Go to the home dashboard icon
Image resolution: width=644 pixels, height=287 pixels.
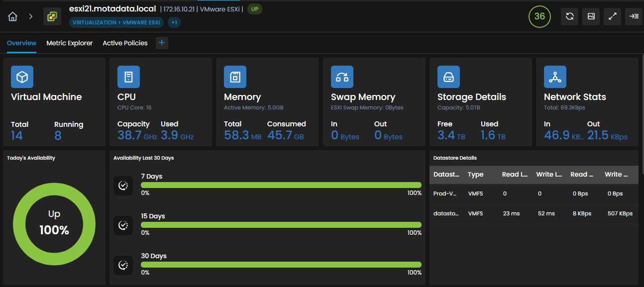click(13, 16)
